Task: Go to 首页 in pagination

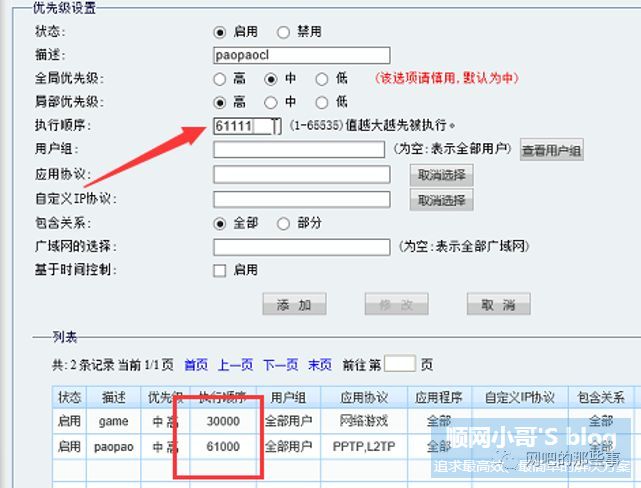Action: tap(196, 365)
